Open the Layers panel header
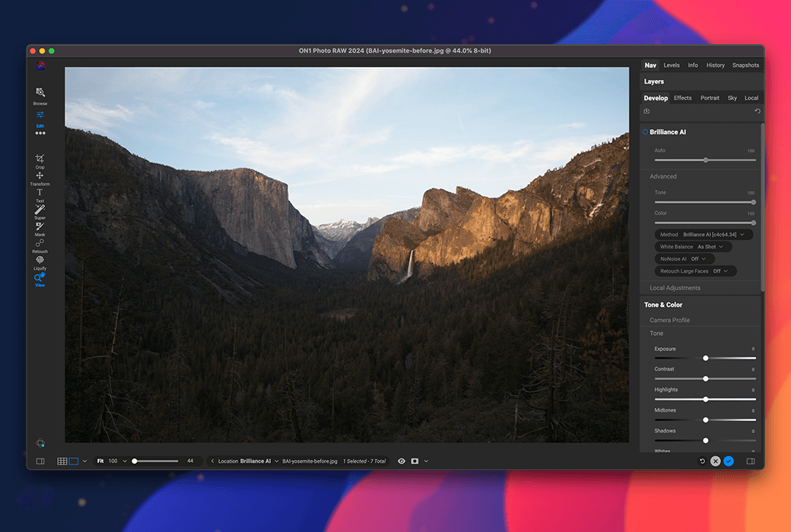The width and height of the screenshot is (791, 532). [701, 81]
